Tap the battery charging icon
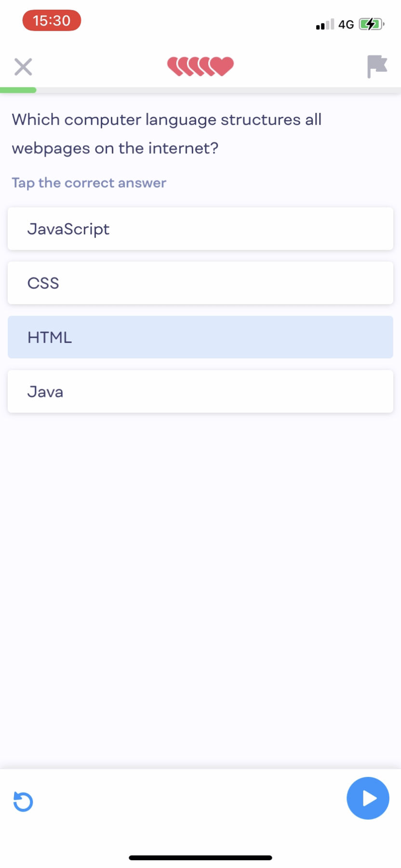This screenshot has height=868, width=401. tap(371, 24)
